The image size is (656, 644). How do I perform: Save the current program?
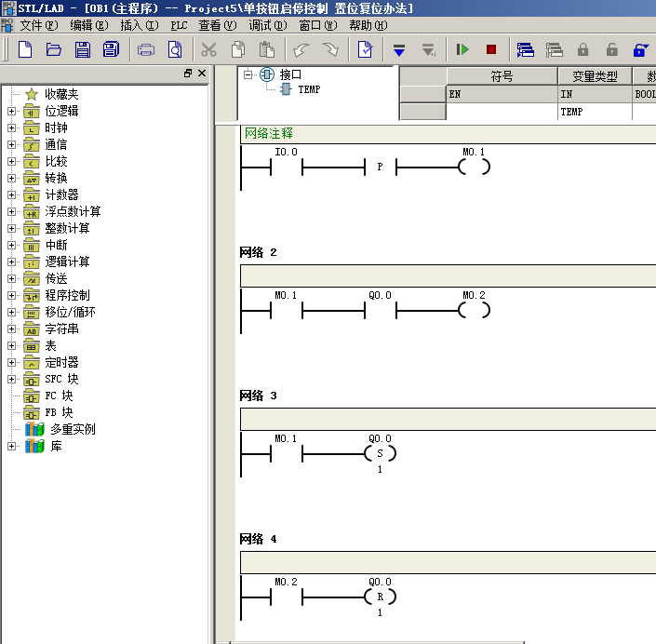(83, 50)
